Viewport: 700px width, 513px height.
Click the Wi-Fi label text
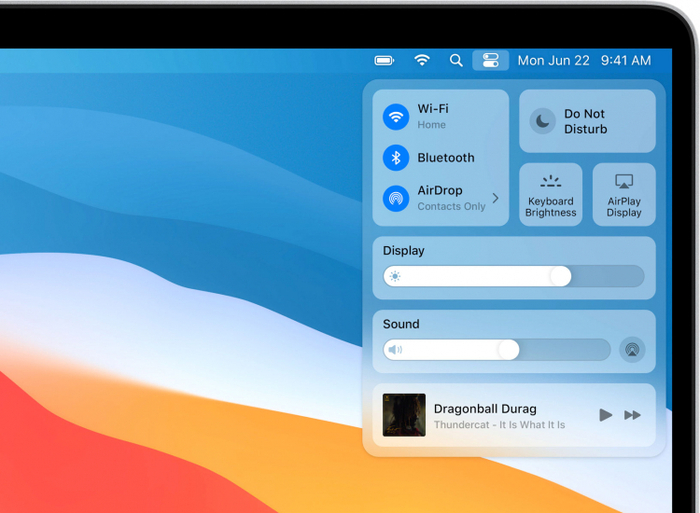[433, 108]
